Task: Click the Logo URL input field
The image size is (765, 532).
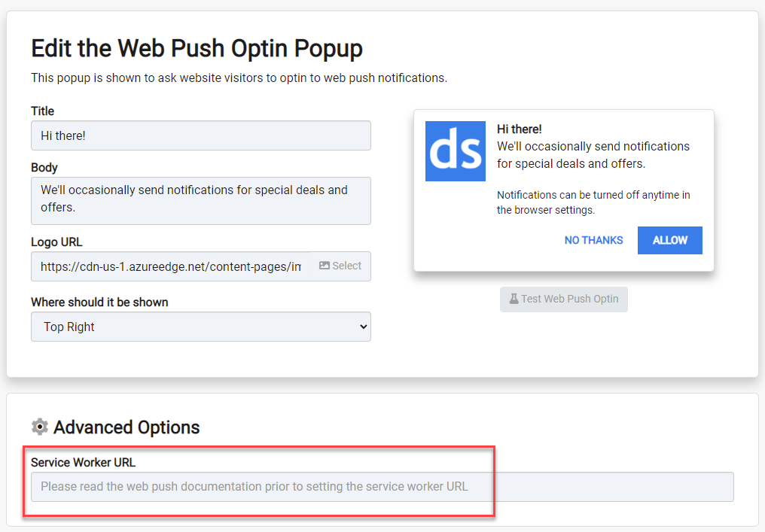Action: pos(171,266)
